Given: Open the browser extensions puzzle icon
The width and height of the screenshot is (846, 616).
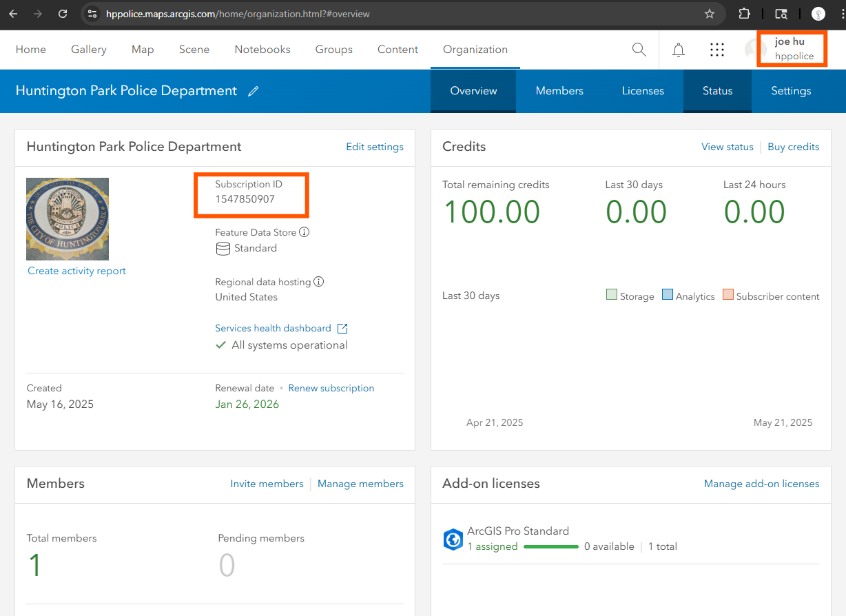Looking at the screenshot, I should pos(745,14).
